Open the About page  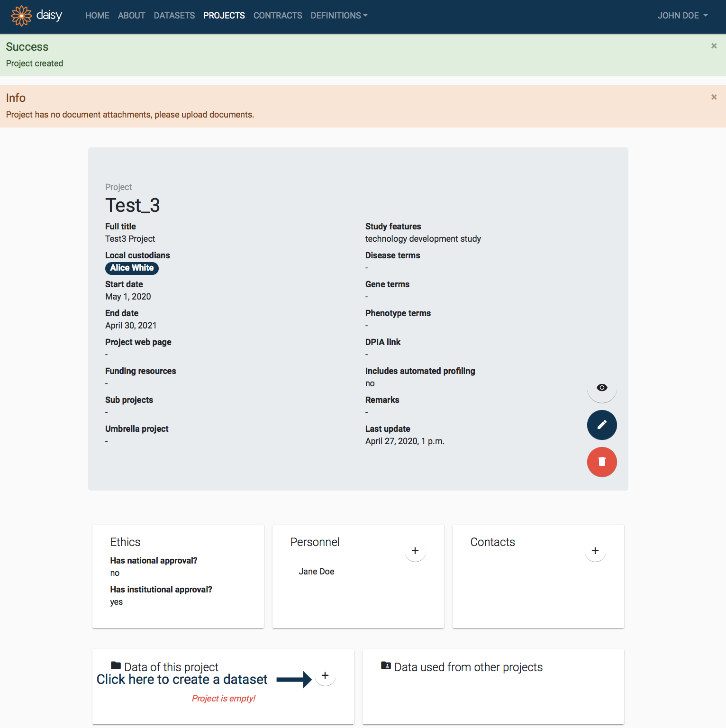click(x=131, y=16)
